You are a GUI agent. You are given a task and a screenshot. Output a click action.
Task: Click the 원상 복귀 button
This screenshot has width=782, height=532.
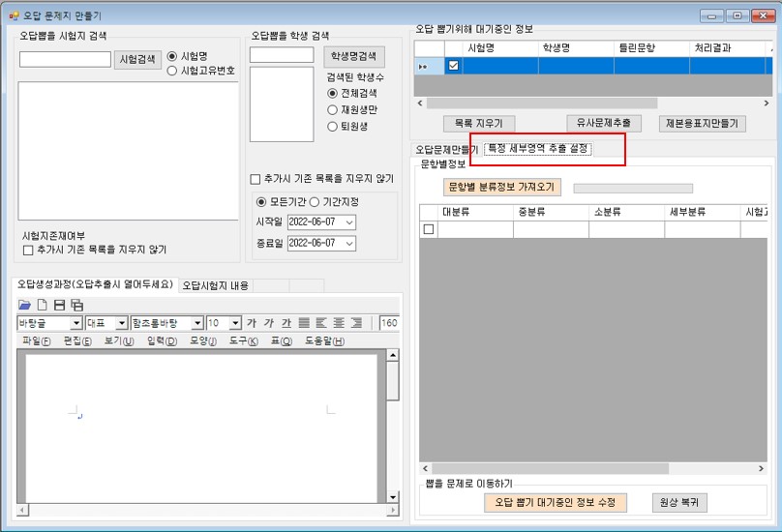[679, 503]
